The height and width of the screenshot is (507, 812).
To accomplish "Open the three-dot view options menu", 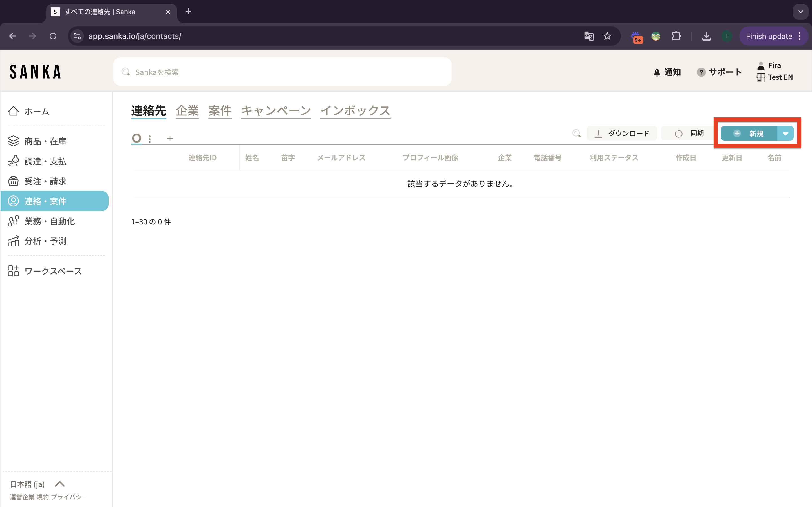I will pos(150,139).
